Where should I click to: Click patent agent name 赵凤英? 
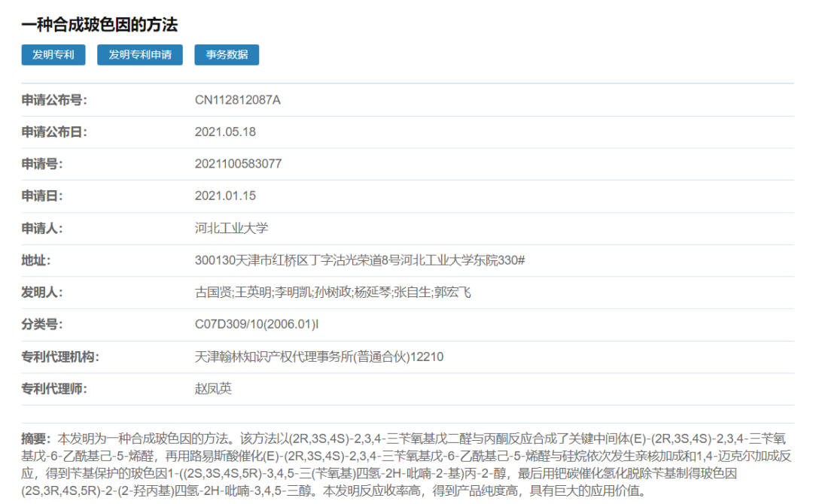pos(213,389)
